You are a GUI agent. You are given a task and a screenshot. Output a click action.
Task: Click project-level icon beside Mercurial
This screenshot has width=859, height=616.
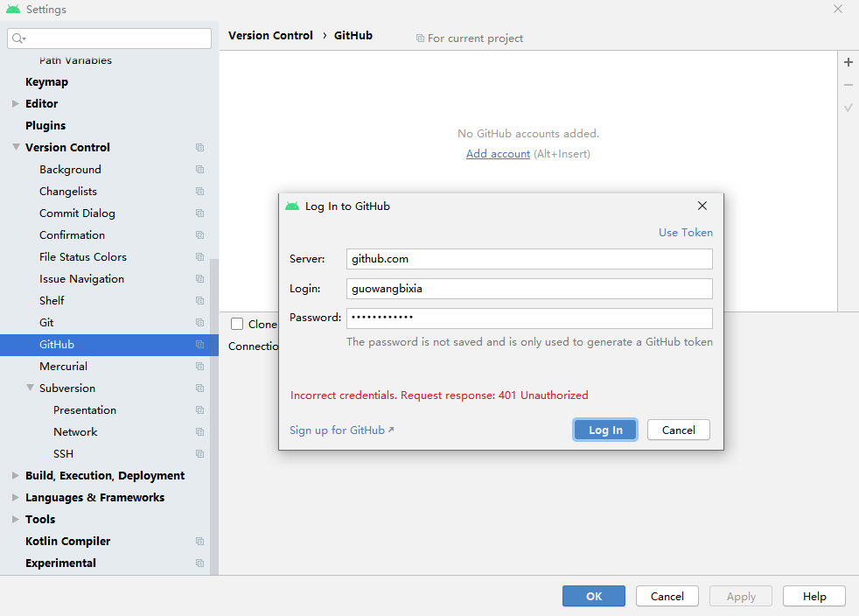pyautogui.click(x=200, y=366)
